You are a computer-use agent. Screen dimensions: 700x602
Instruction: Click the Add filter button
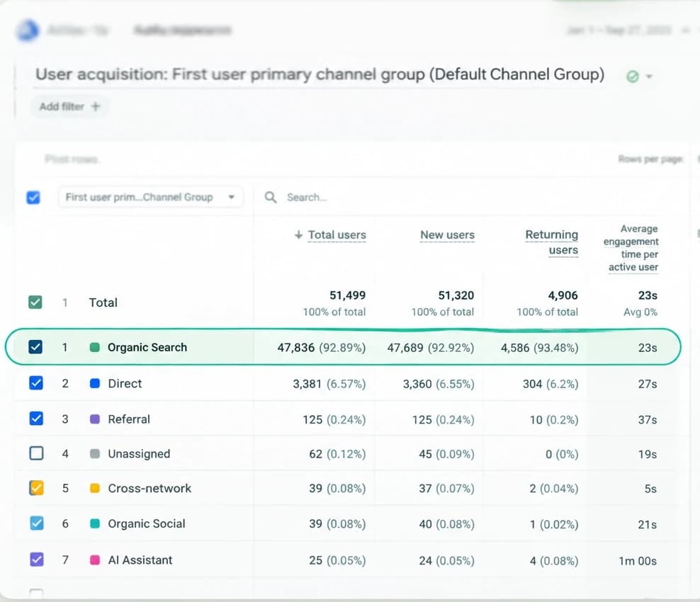tap(69, 107)
